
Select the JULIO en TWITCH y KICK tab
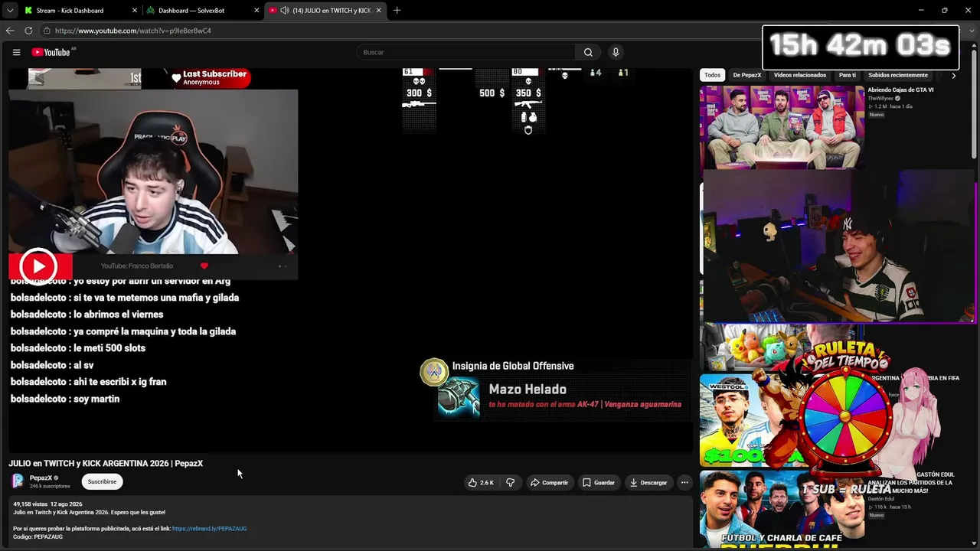point(325,11)
